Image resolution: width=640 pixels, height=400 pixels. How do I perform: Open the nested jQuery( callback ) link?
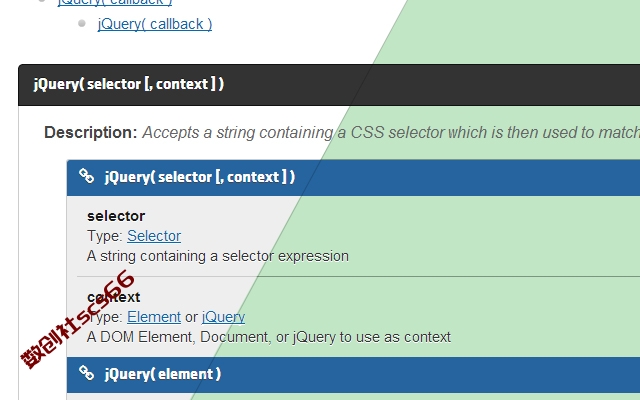click(x=155, y=24)
